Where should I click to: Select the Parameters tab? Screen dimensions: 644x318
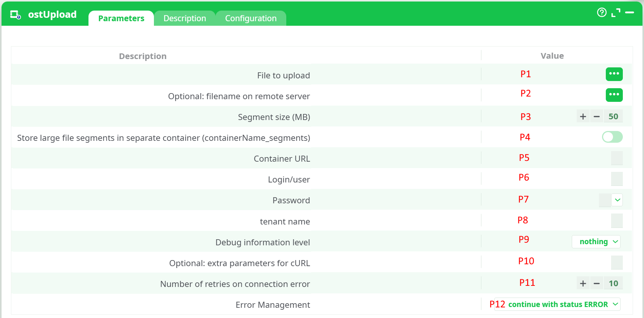click(x=121, y=19)
